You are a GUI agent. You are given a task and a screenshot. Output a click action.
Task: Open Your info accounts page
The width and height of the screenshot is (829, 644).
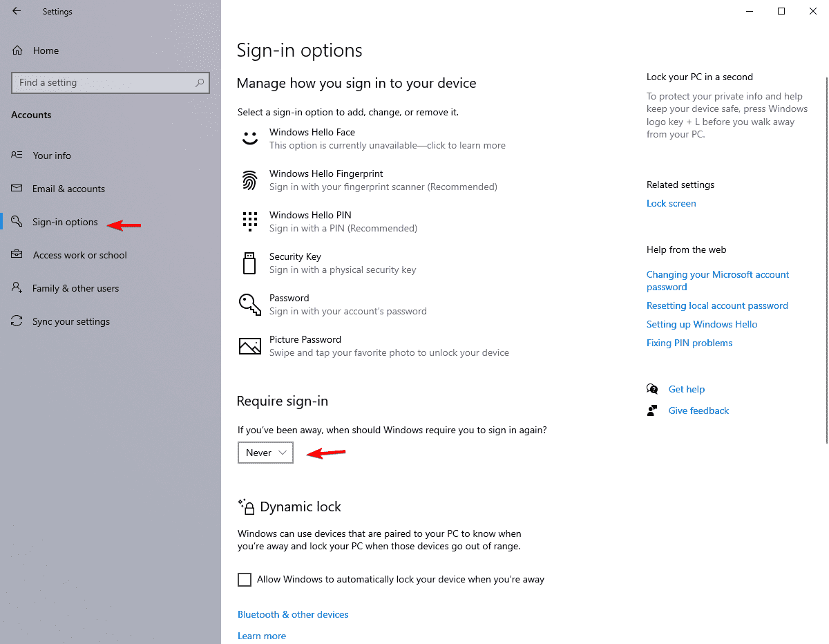coord(52,155)
